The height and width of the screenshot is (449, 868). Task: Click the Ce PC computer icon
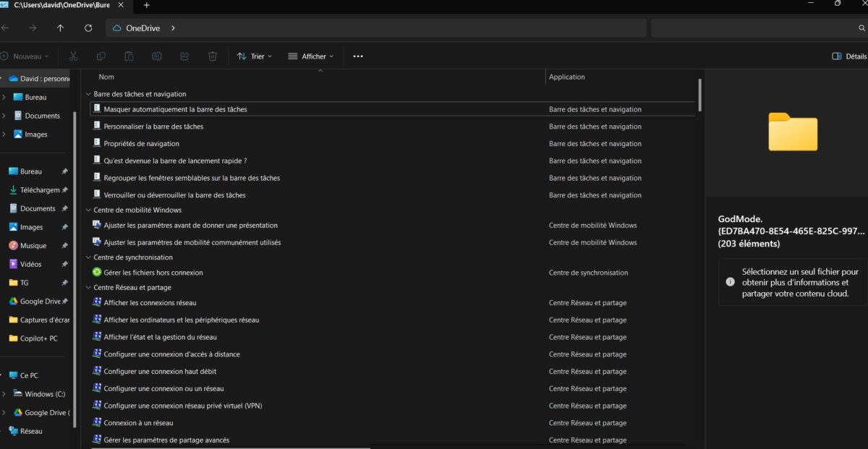click(x=13, y=375)
